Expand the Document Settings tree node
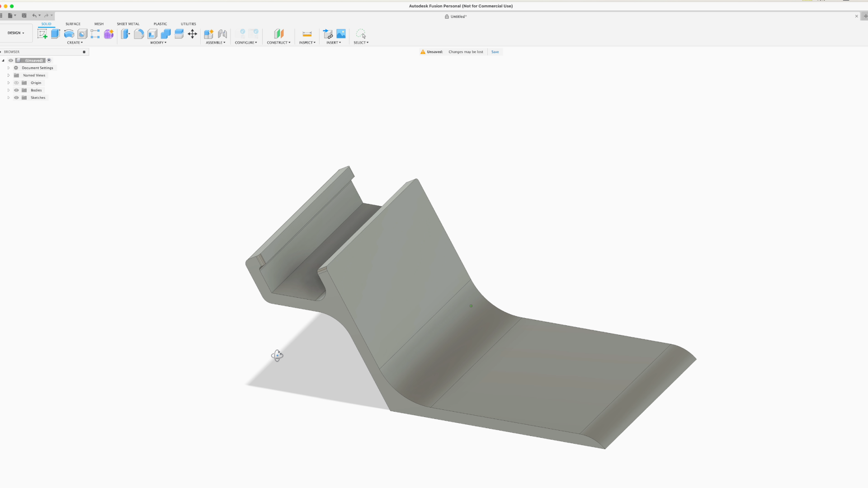868x488 pixels. pyautogui.click(x=8, y=68)
